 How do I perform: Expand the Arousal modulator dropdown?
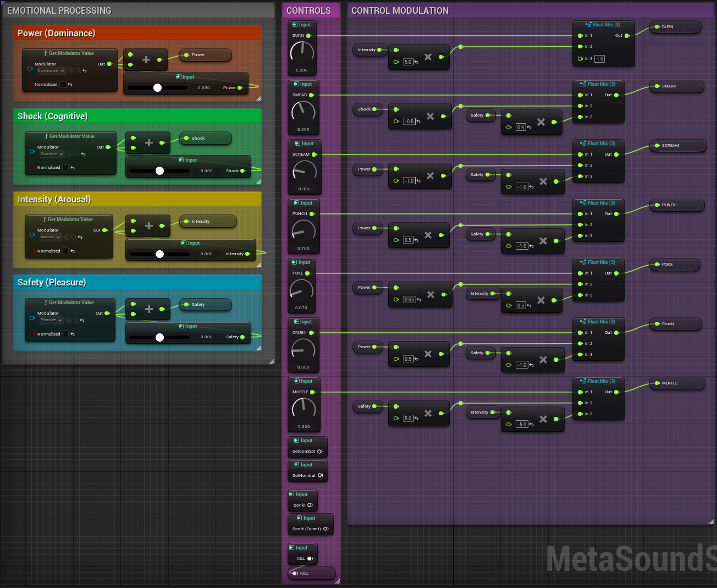(50, 237)
